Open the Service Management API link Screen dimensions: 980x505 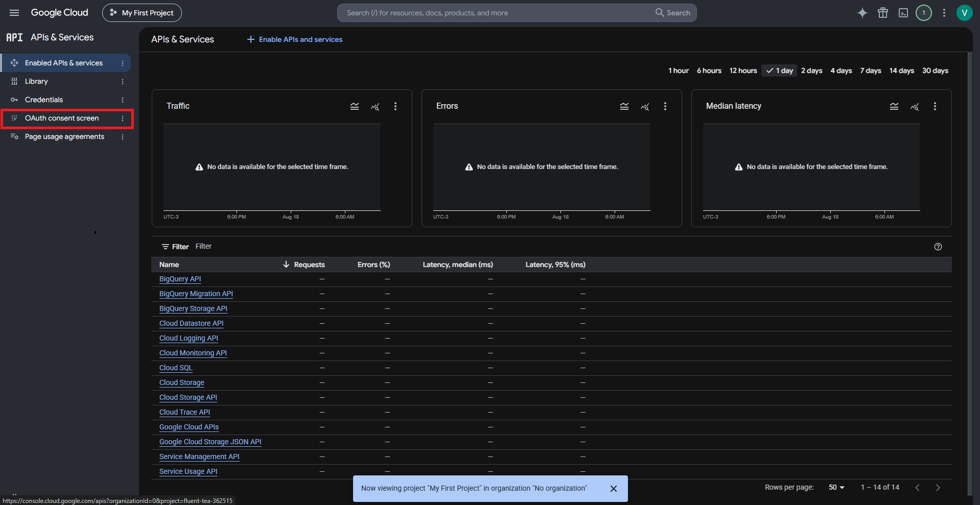click(x=199, y=457)
